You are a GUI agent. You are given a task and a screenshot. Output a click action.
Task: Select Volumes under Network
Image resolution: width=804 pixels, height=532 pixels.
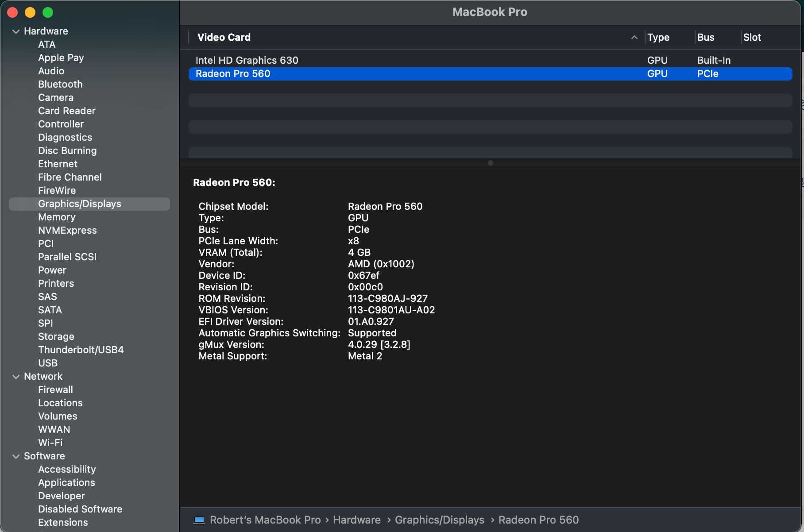[58, 416]
